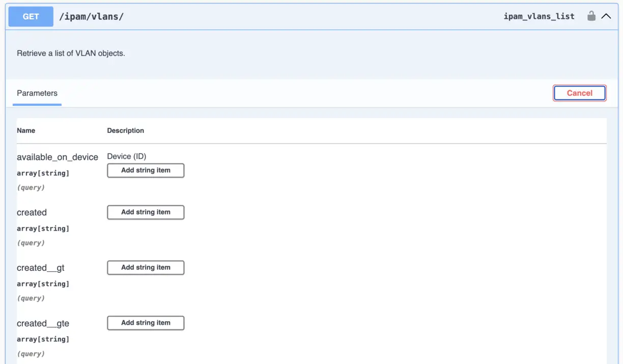Click the authorization lock icon
623x364 pixels.
pos(591,16)
